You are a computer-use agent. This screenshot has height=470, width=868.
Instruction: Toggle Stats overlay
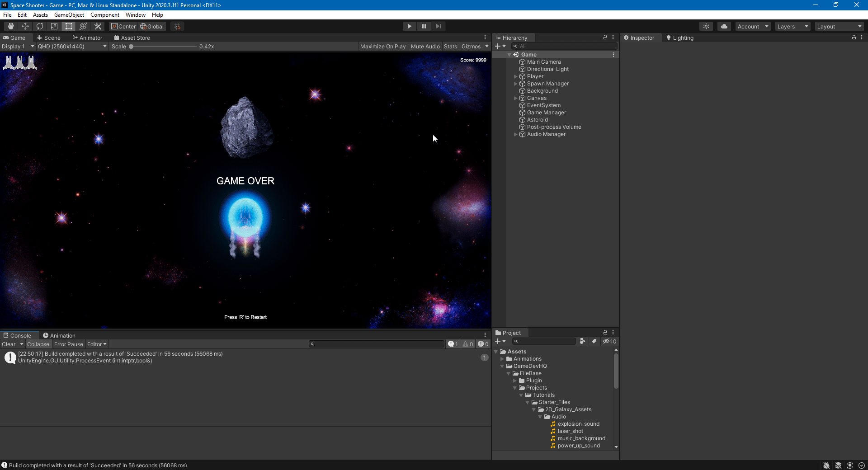tap(450, 46)
